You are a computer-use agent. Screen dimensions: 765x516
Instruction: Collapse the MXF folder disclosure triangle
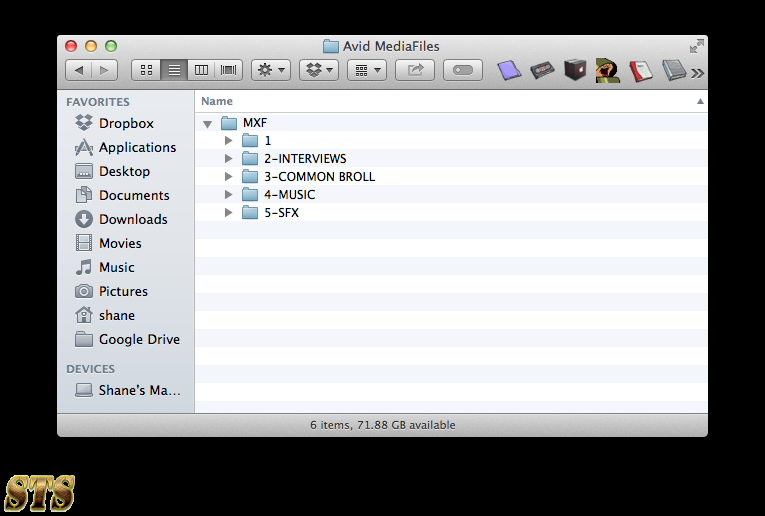(x=207, y=124)
